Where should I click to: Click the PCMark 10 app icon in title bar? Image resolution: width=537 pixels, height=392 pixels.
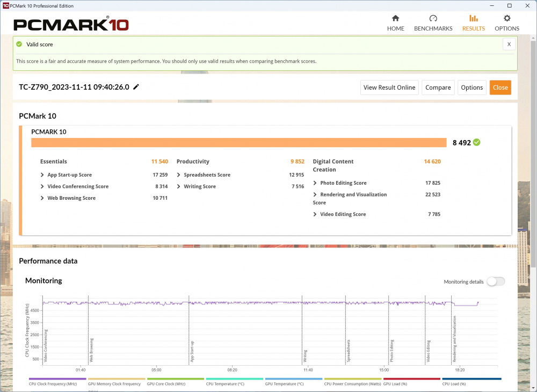(x=5, y=5)
